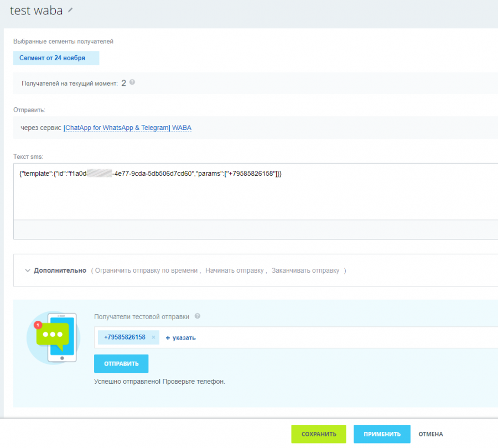Click help icon next to recipients count

(x=132, y=82)
